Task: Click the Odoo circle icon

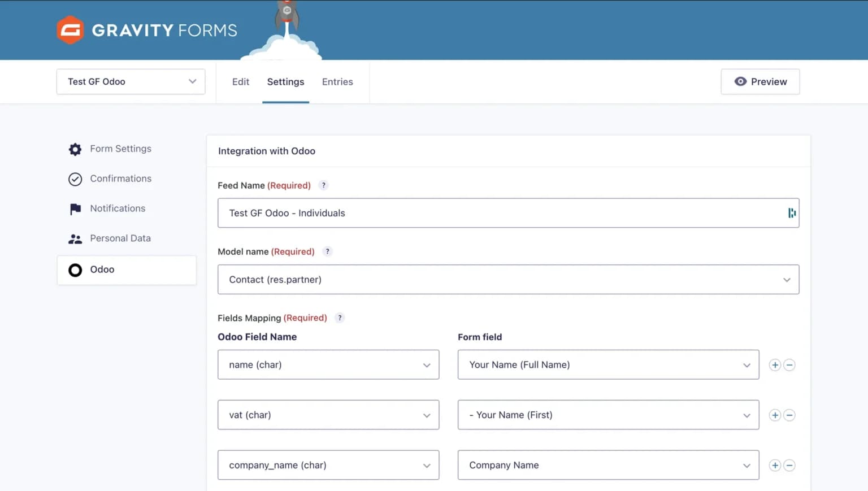Action: click(x=75, y=270)
